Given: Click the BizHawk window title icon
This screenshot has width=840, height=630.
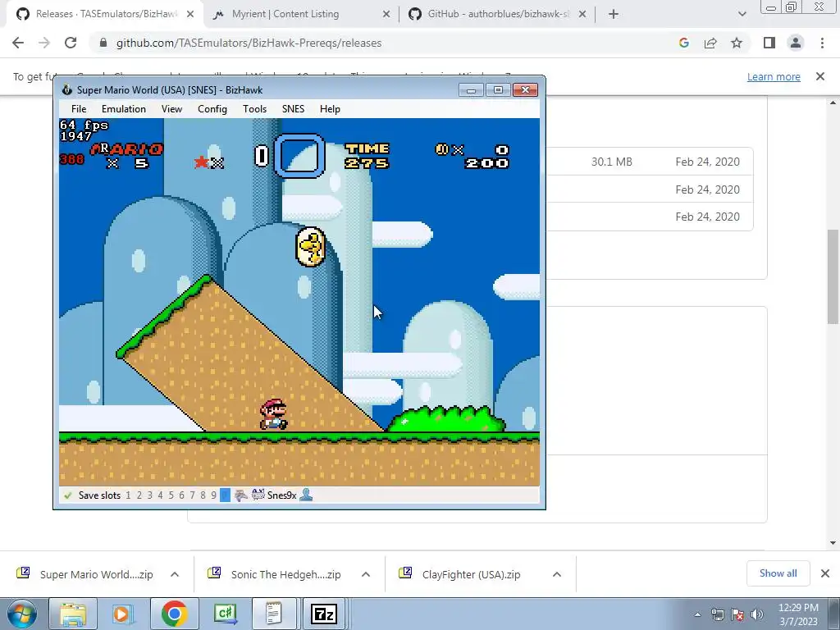Looking at the screenshot, I should click(x=67, y=90).
